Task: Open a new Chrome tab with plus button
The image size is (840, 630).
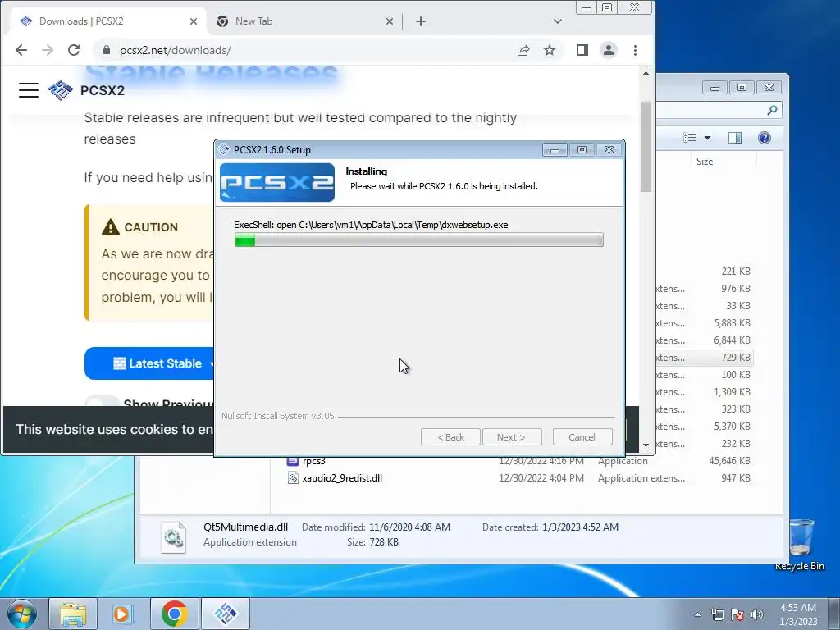Action: pyautogui.click(x=421, y=21)
